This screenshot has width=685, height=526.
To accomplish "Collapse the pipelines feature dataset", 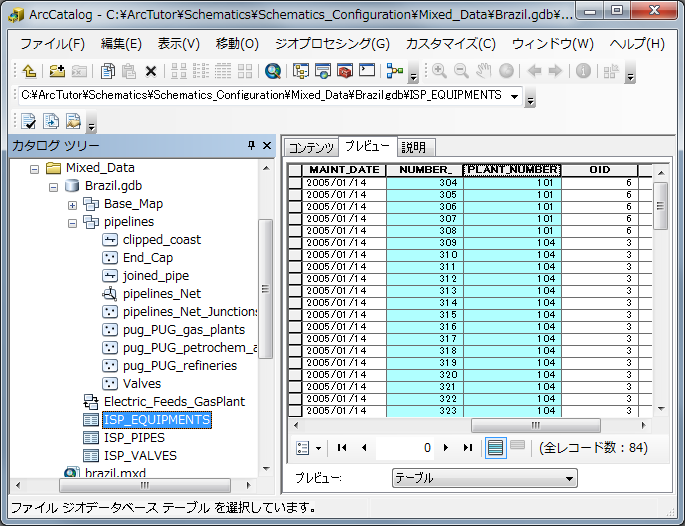I will pyautogui.click(x=73, y=223).
